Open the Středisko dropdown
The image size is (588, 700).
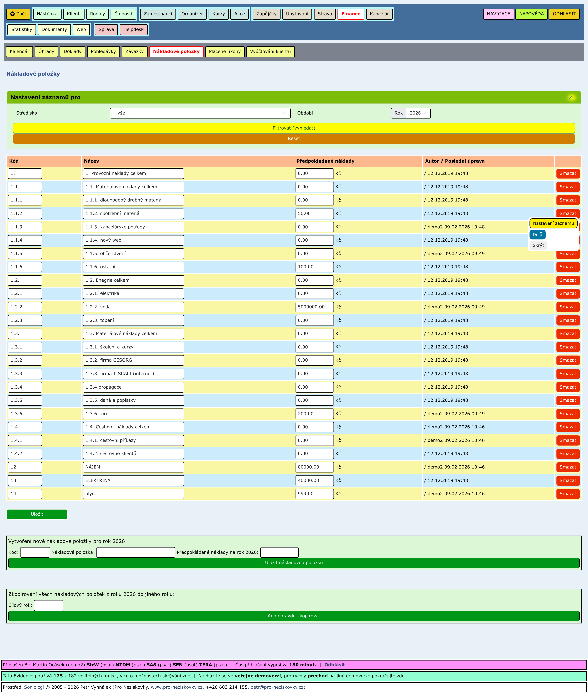point(200,113)
